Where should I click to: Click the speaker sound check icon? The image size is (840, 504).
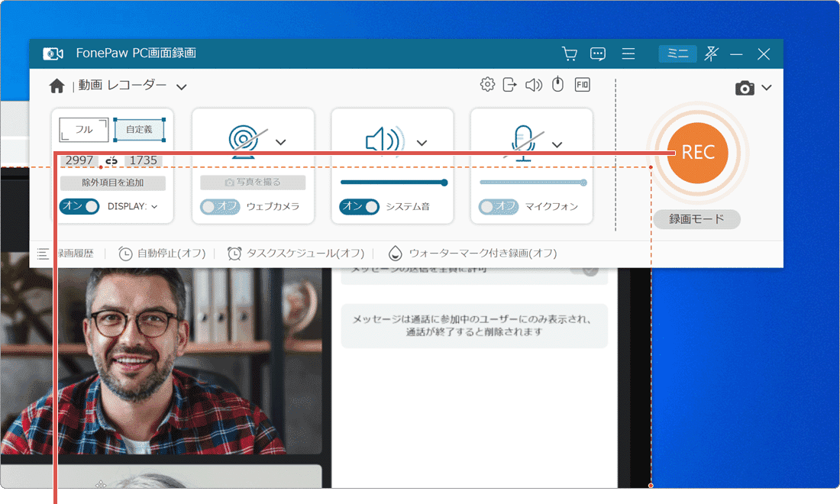point(535,84)
